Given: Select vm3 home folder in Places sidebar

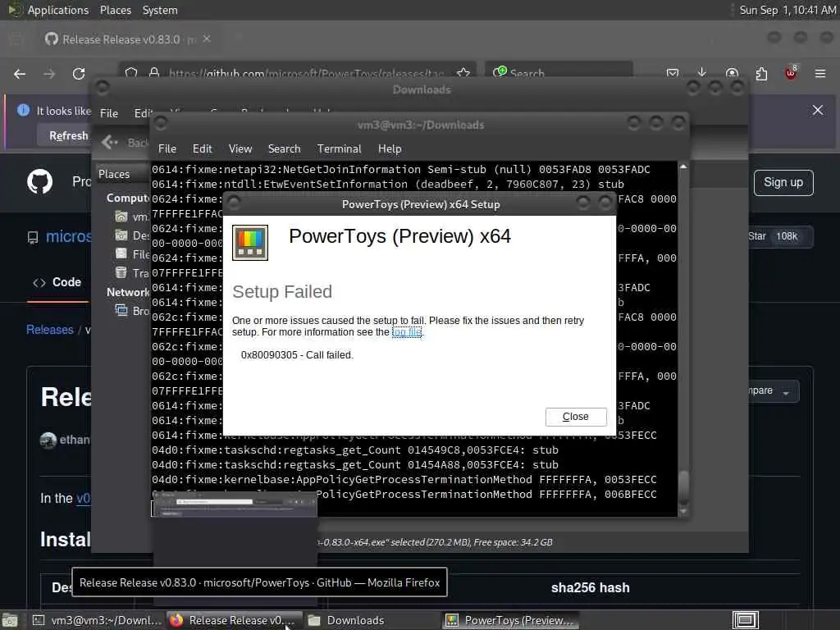Looking at the screenshot, I should [x=131, y=217].
